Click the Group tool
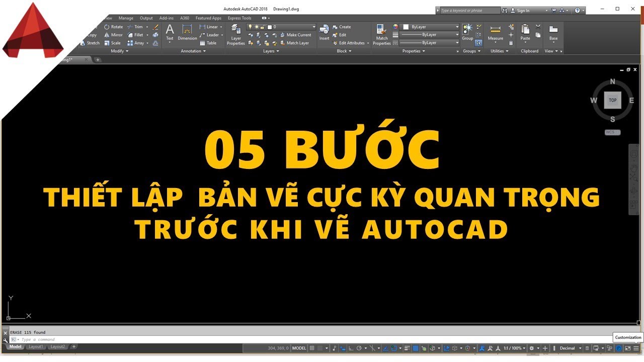The width and height of the screenshot is (644, 362). coord(467,32)
